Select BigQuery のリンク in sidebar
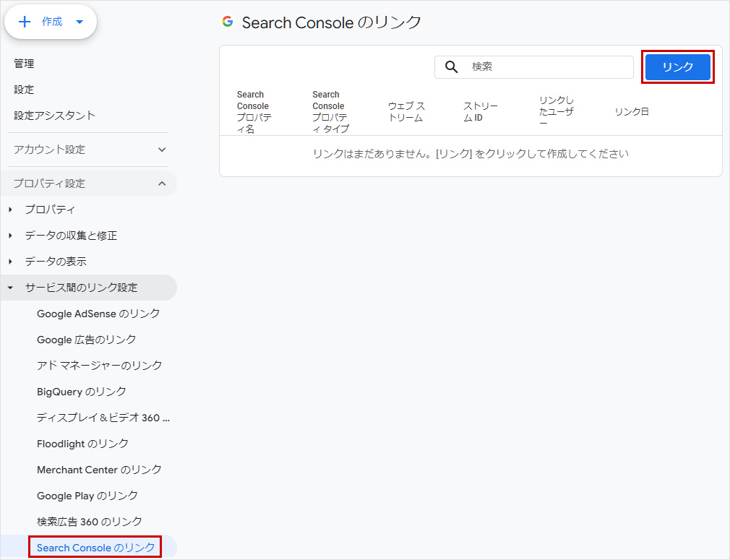730x560 pixels. pyautogui.click(x=82, y=392)
